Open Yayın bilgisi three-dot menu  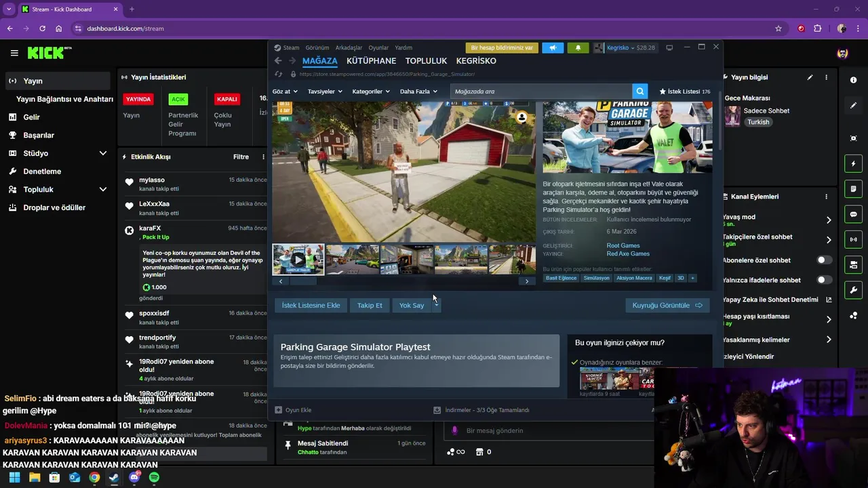[826, 77]
